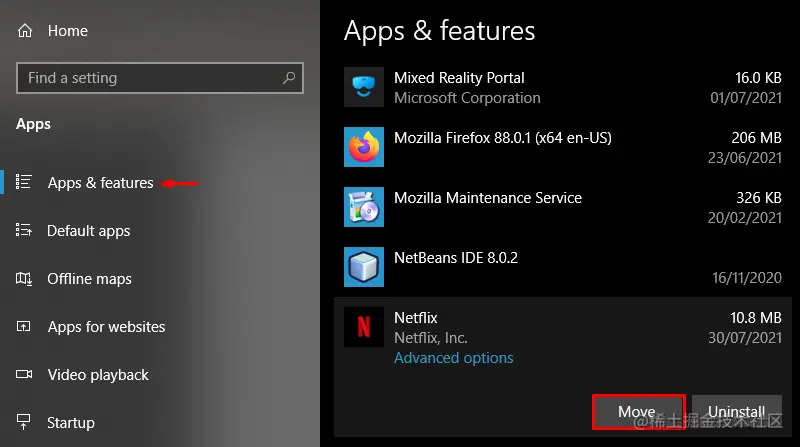800x447 pixels.
Task: Click the NetBeans IDE cube icon
Action: point(364,267)
